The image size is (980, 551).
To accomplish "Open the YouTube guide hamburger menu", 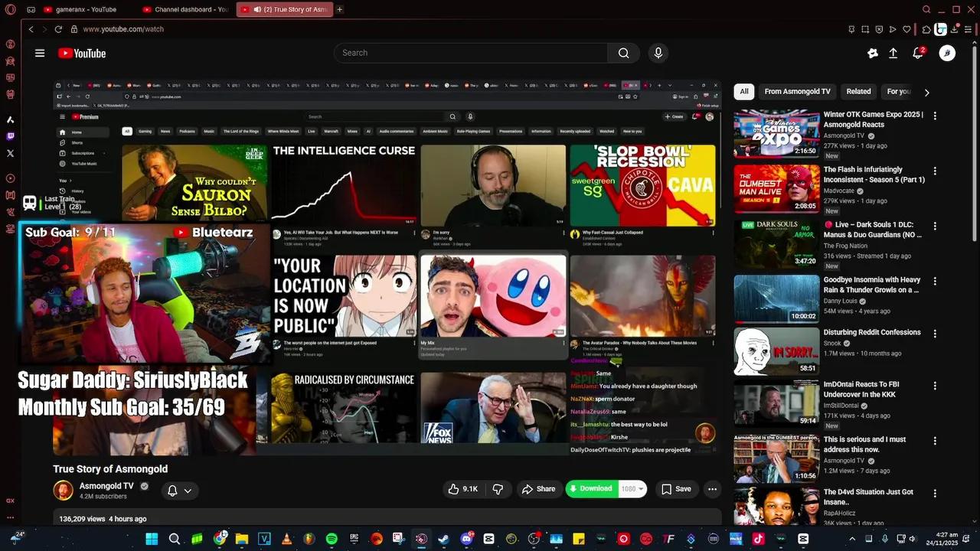I will click(x=40, y=53).
